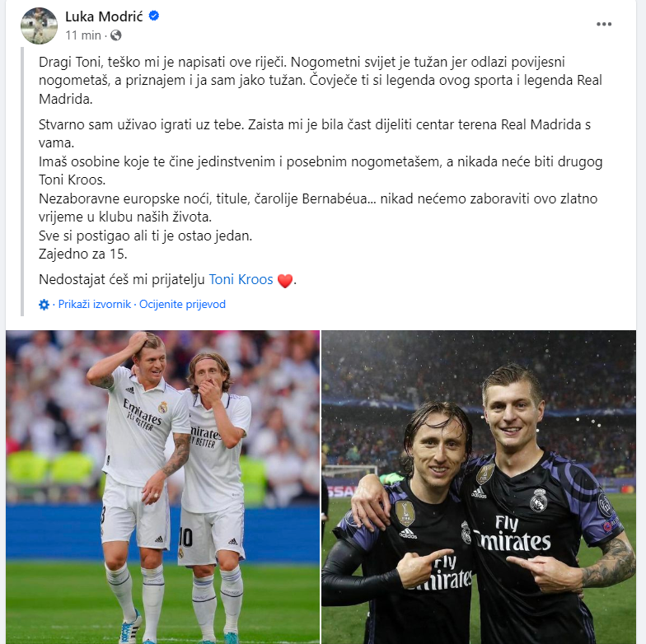646x644 pixels.
Task: Click the blue verified badge
Action: click(153, 16)
